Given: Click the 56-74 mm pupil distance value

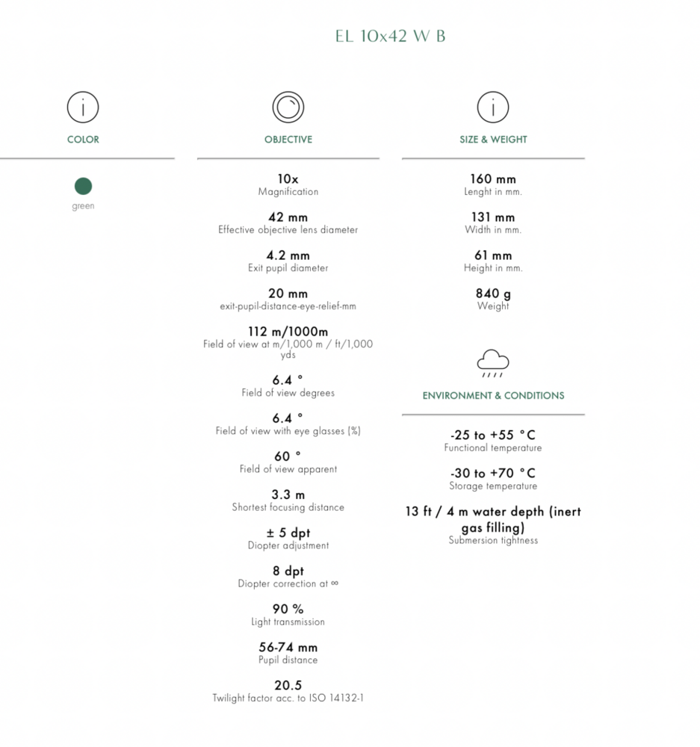Looking at the screenshot, I should pos(288,647).
